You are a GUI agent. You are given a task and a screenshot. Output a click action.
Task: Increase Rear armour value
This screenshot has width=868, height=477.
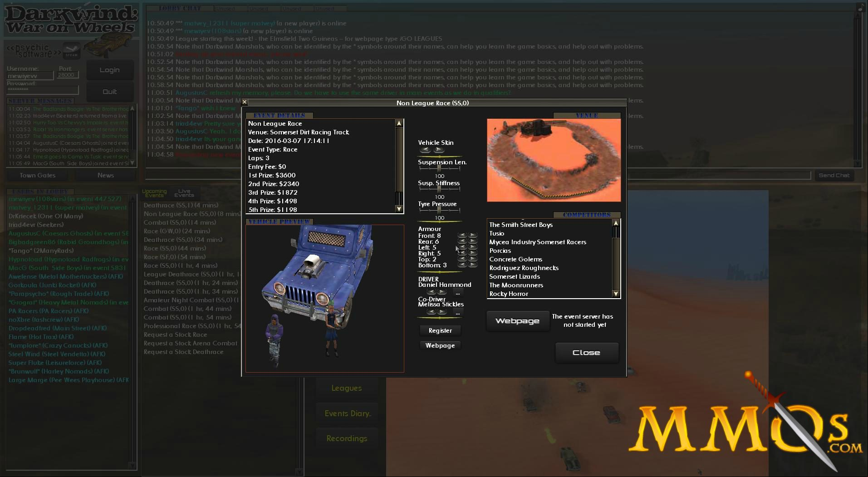(473, 241)
